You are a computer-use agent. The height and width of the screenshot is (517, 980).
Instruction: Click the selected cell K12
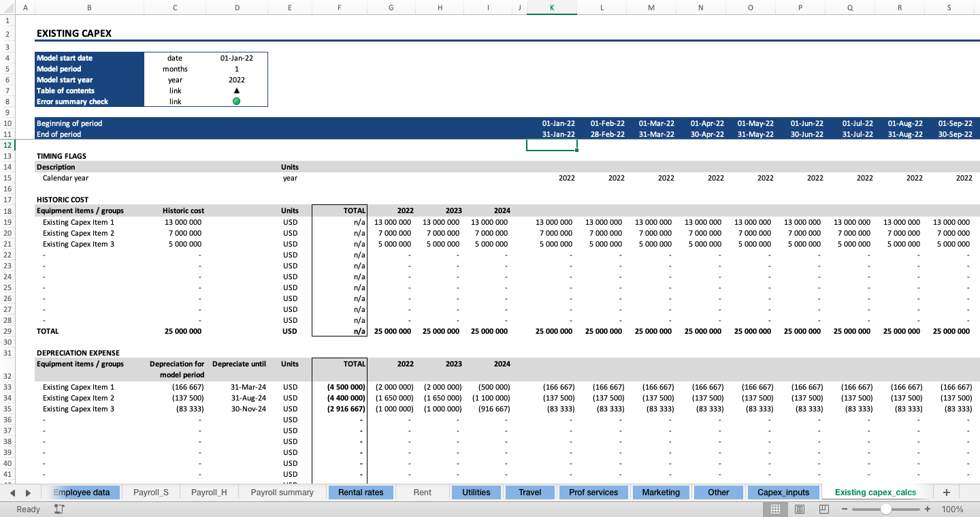552,145
